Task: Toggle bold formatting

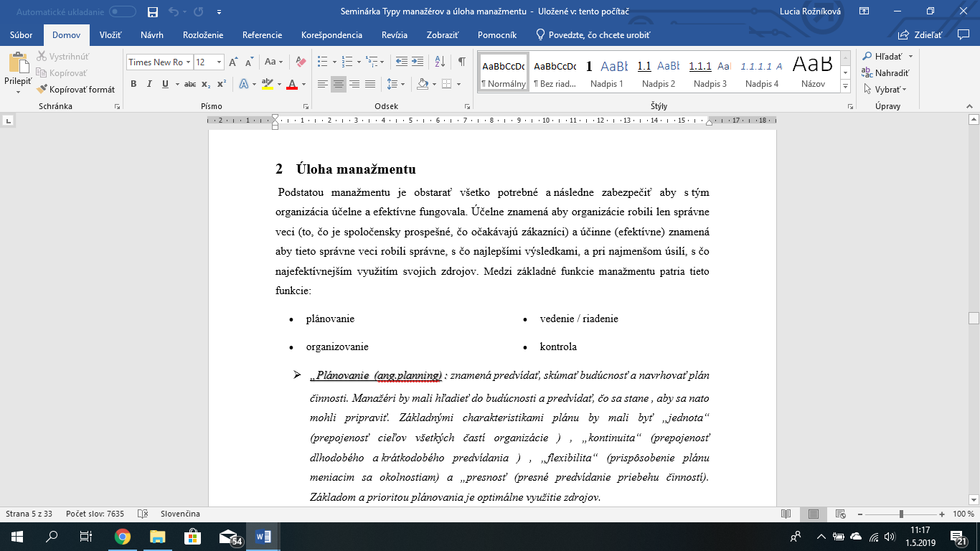Action: pyautogui.click(x=133, y=84)
